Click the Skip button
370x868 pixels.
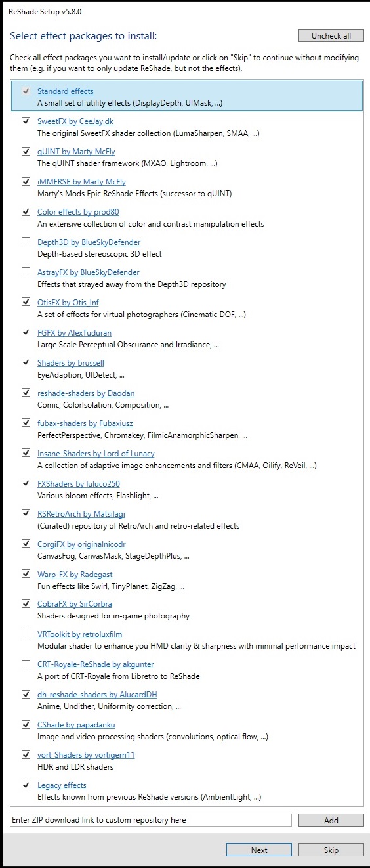click(331, 850)
